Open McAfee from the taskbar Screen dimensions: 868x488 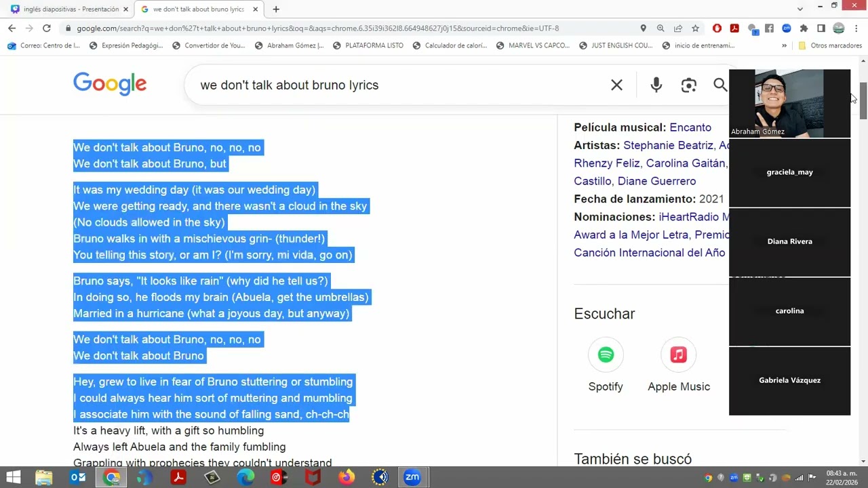313,477
